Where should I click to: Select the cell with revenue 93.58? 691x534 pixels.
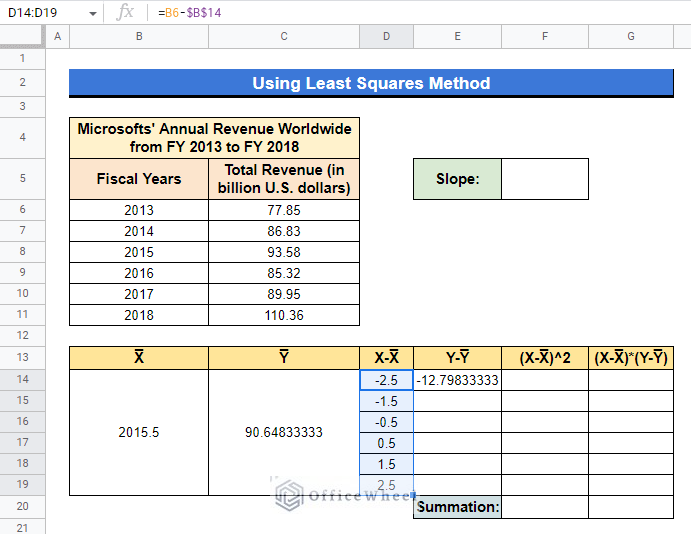284,252
